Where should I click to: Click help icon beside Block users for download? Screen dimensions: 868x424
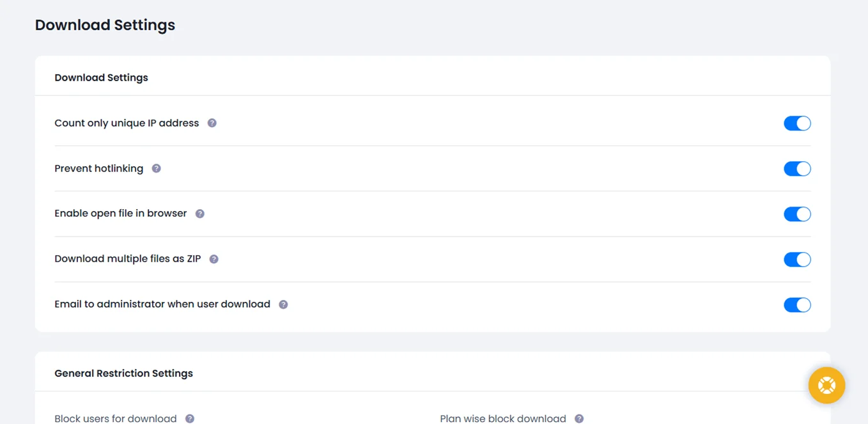click(190, 419)
